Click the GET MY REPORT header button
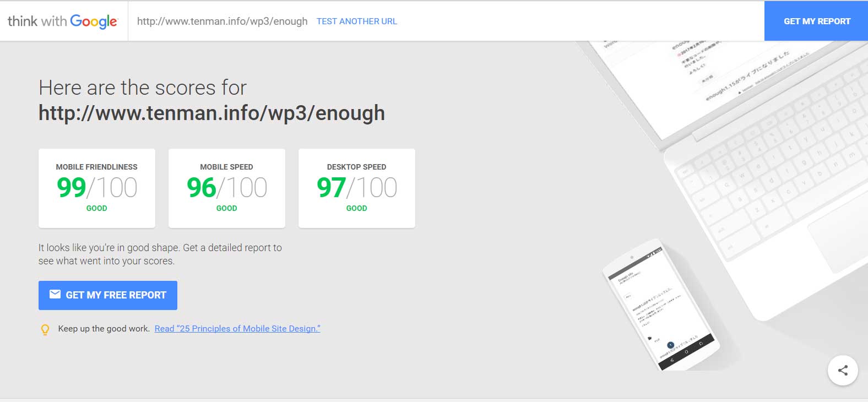 click(816, 21)
